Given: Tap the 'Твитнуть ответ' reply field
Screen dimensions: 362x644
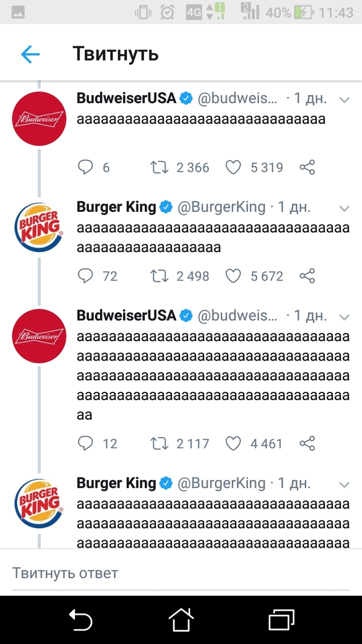Looking at the screenshot, I should (180, 573).
